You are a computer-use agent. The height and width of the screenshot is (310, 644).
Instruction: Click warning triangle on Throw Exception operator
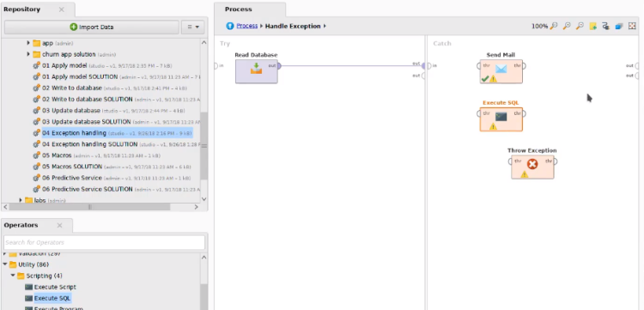(x=525, y=174)
